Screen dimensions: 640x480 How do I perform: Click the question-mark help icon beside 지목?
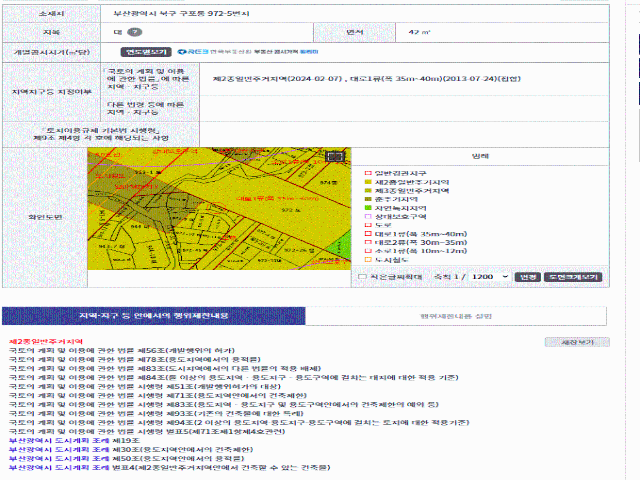135,32
